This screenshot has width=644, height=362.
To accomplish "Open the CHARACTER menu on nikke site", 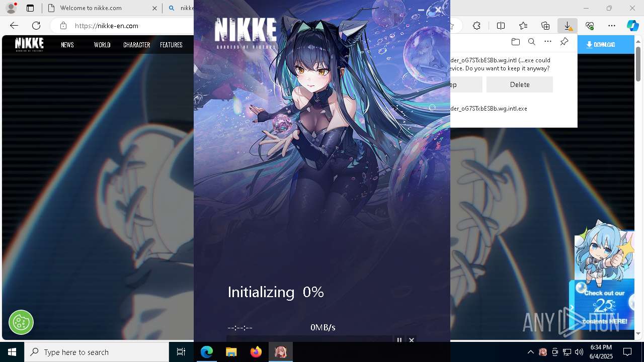I will (x=137, y=45).
